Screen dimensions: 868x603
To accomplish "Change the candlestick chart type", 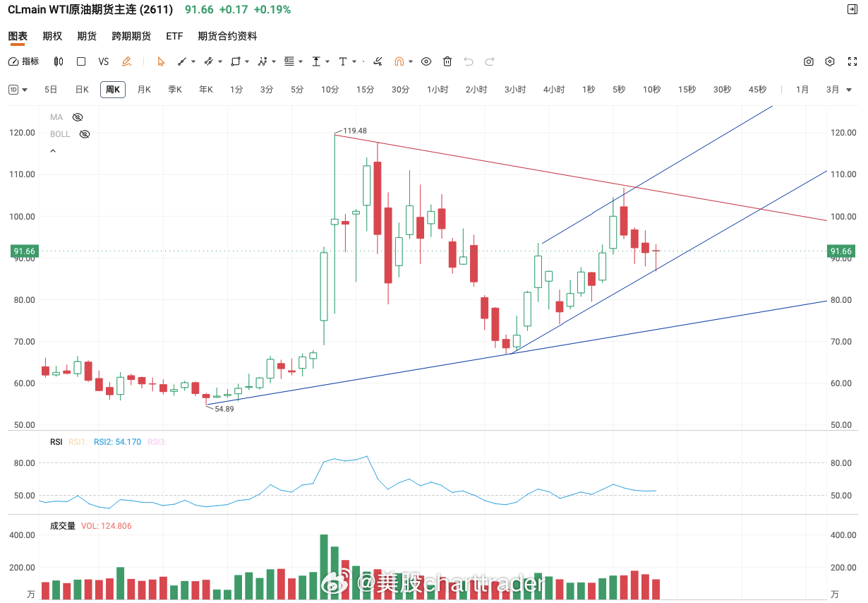I will pyautogui.click(x=59, y=61).
